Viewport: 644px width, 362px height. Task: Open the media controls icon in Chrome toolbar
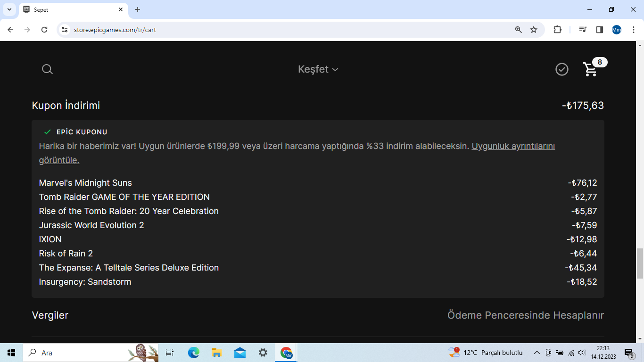pos(583,30)
